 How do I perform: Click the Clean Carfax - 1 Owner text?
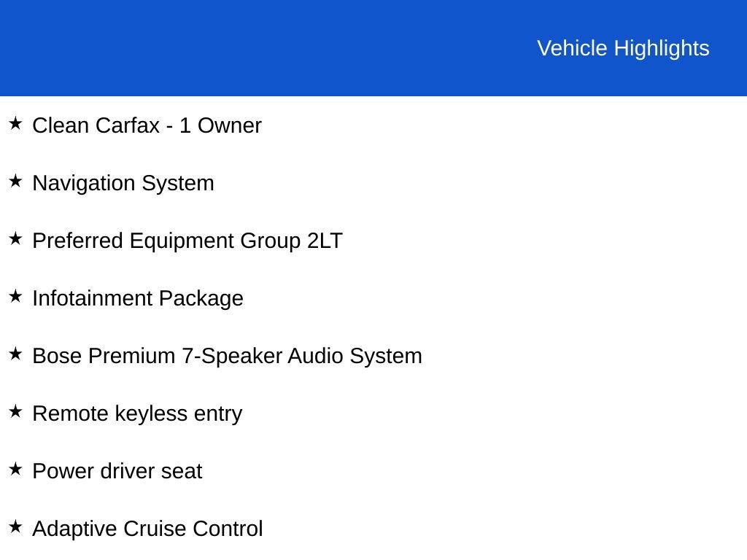point(147,125)
